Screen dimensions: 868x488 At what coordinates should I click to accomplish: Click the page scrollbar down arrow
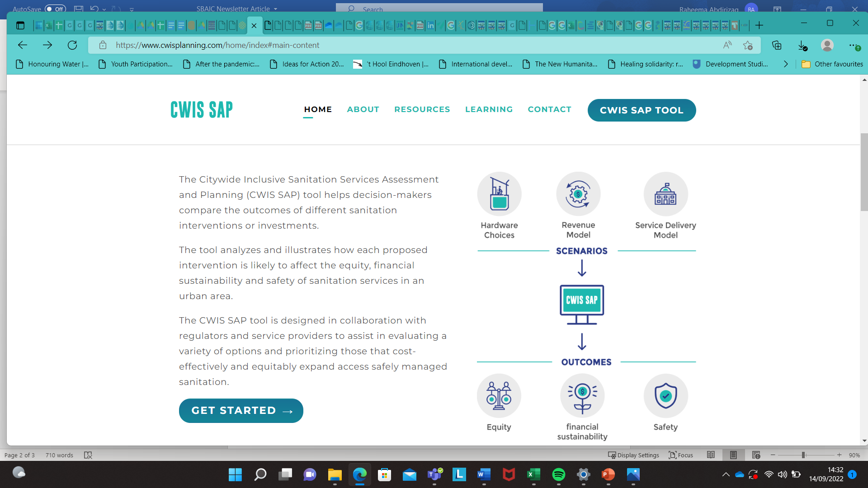click(x=864, y=441)
